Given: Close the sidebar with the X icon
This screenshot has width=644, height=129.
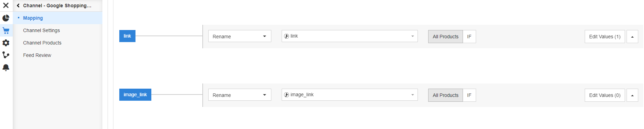Looking at the screenshot, I should coord(6,6).
